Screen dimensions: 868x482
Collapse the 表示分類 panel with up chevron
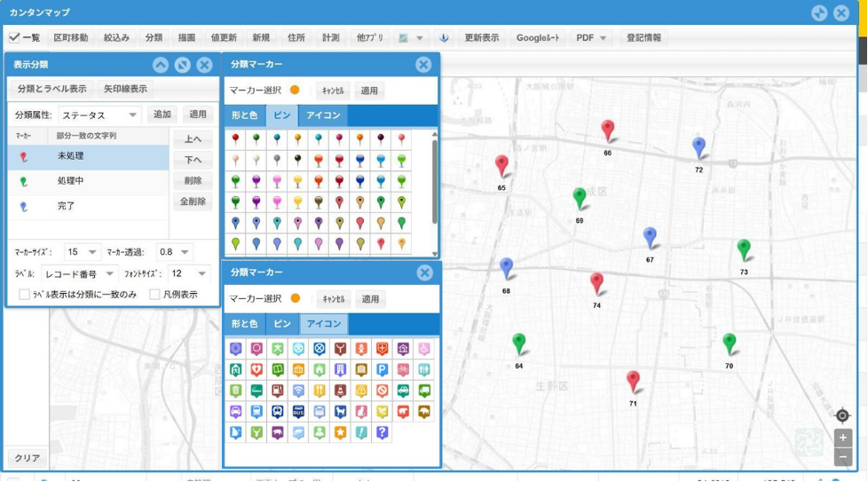pos(160,65)
